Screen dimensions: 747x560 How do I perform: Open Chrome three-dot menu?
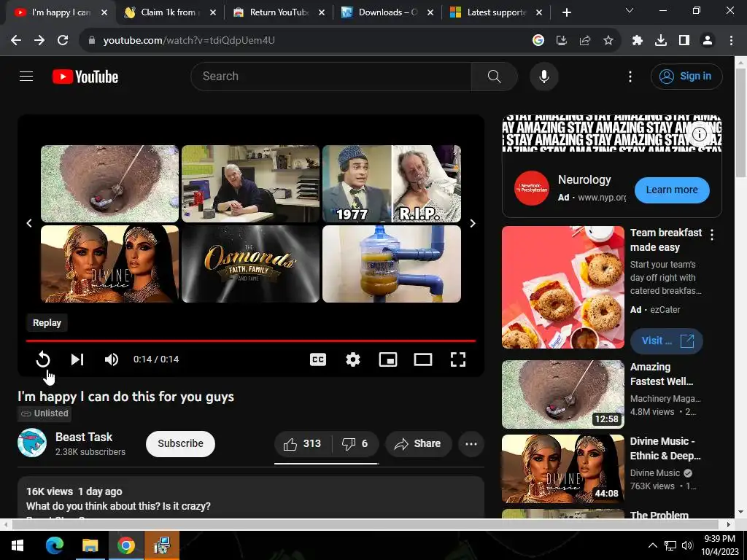731,41
